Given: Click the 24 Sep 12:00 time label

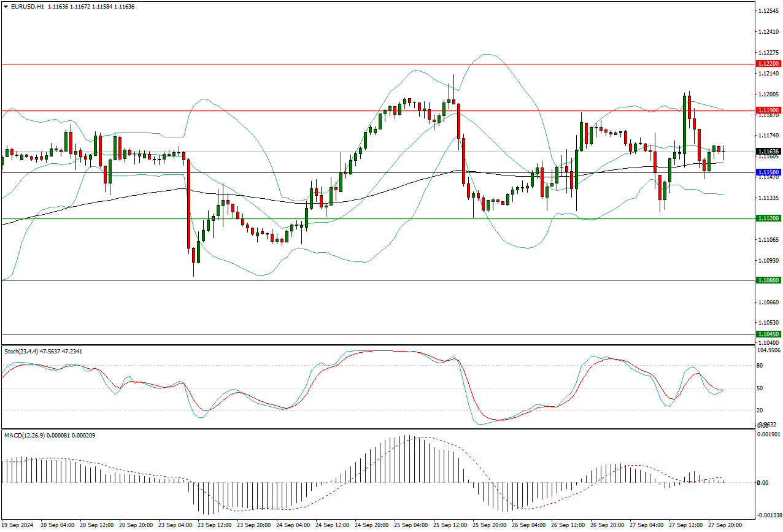Looking at the screenshot, I should [332, 525].
